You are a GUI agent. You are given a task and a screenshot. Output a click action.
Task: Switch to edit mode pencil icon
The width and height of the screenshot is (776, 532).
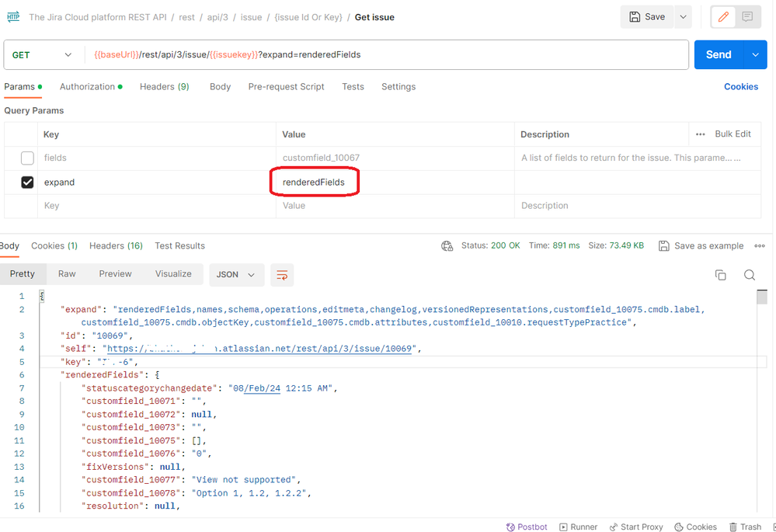[723, 17]
